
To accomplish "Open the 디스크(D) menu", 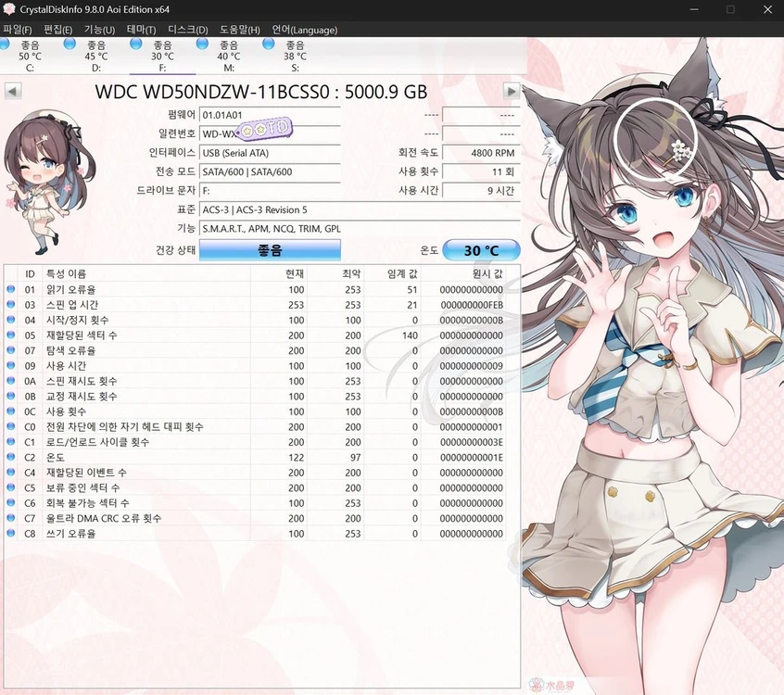I will pos(187,30).
